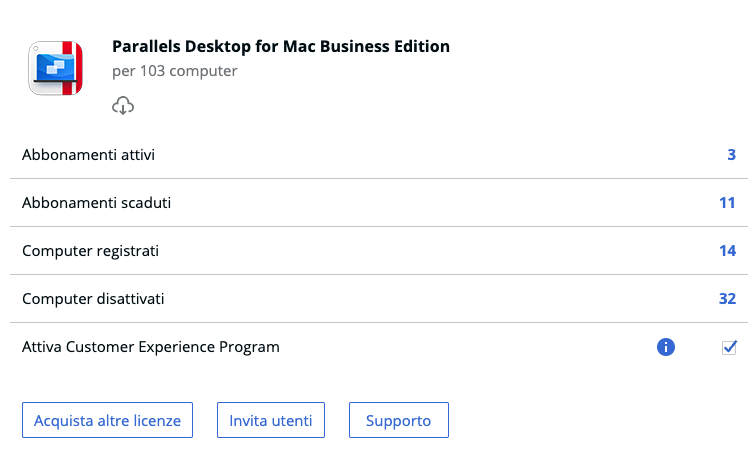This screenshot has height=453, width=755.
Task: Click the Parallels Desktop Business Edition app icon
Action: point(55,68)
